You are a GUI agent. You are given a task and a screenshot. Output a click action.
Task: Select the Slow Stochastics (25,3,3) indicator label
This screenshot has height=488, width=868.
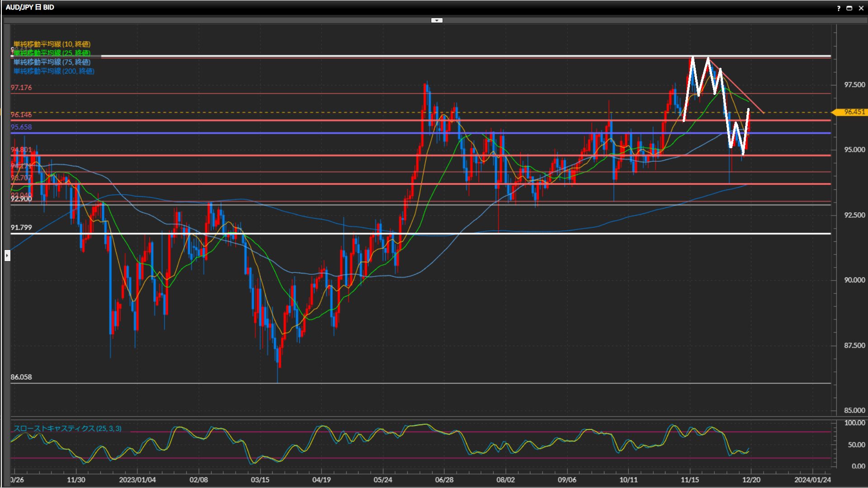pos(67,428)
